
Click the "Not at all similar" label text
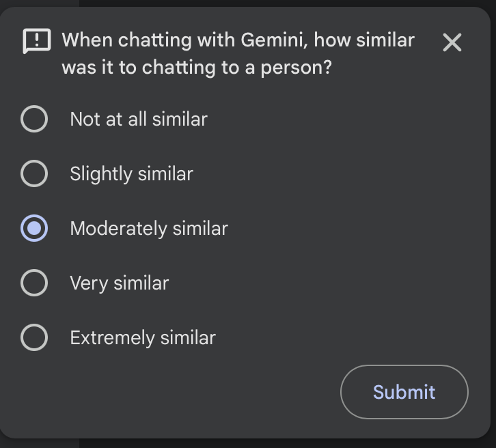click(x=139, y=120)
